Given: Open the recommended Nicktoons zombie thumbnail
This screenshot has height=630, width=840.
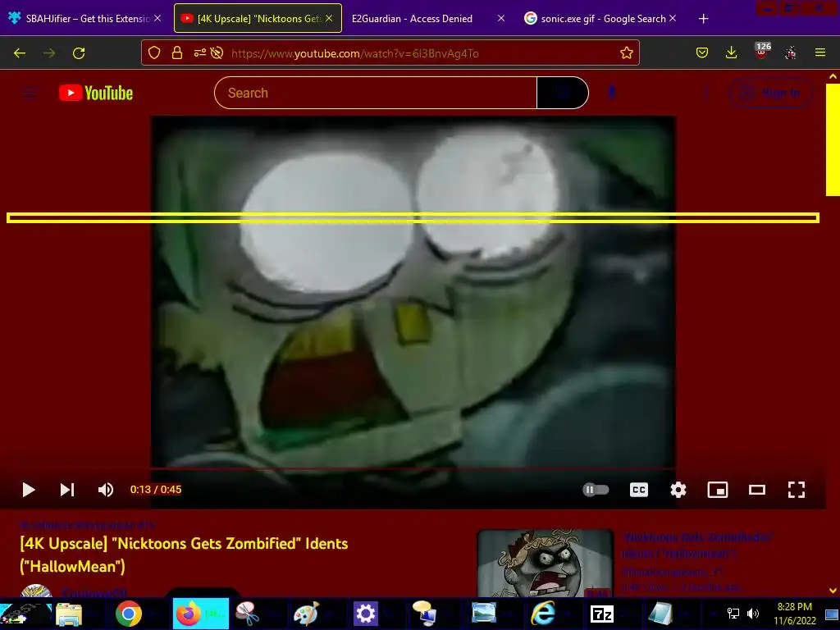Looking at the screenshot, I should pos(546,563).
